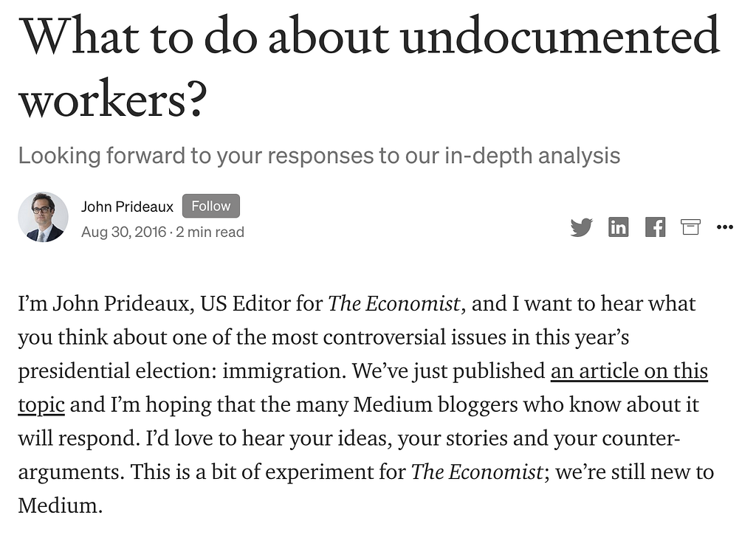Click the second italic "The Economist" mention

478,472
